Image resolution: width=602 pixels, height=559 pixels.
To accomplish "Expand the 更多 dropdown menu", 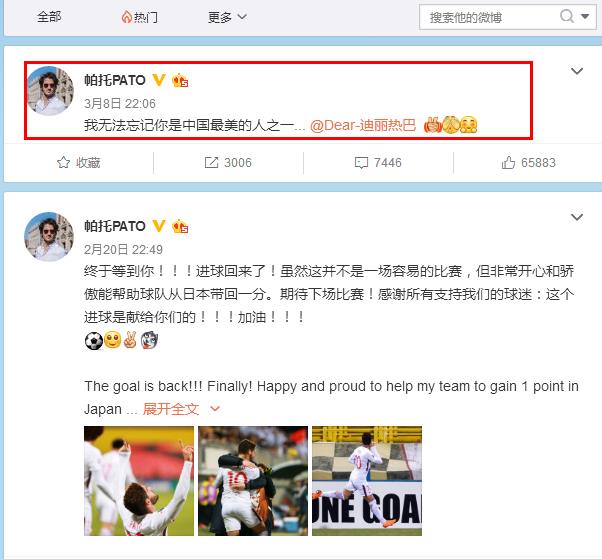I will point(227,17).
